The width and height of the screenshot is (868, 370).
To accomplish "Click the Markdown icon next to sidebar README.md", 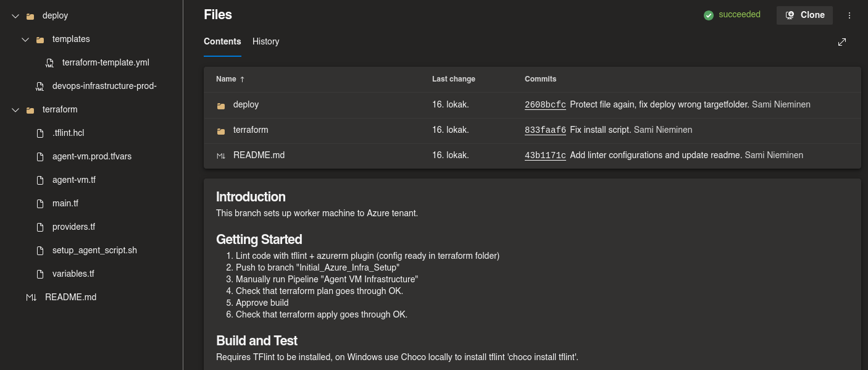I will pyautogui.click(x=31, y=297).
